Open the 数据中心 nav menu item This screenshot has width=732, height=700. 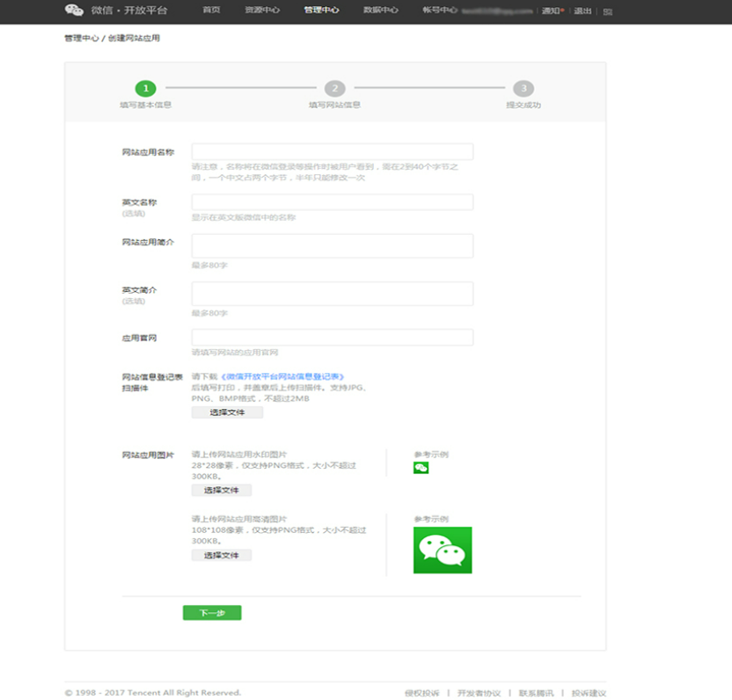[x=380, y=10]
